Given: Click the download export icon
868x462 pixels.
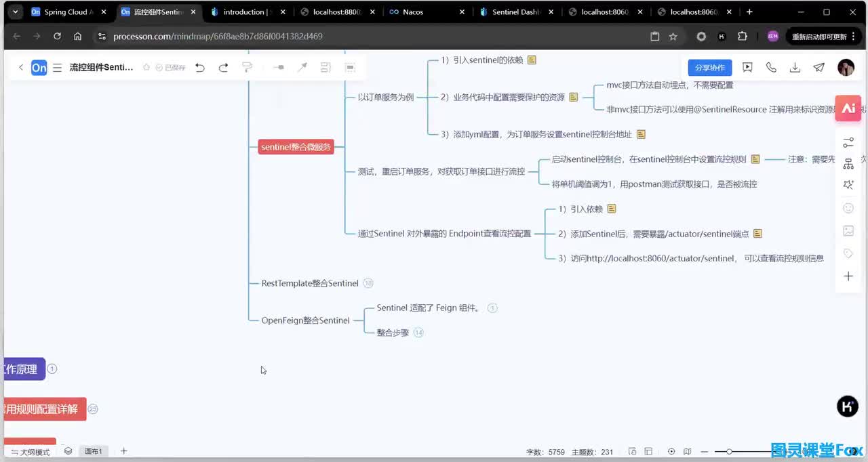Looking at the screenshot, I should (x=795, y=67).
